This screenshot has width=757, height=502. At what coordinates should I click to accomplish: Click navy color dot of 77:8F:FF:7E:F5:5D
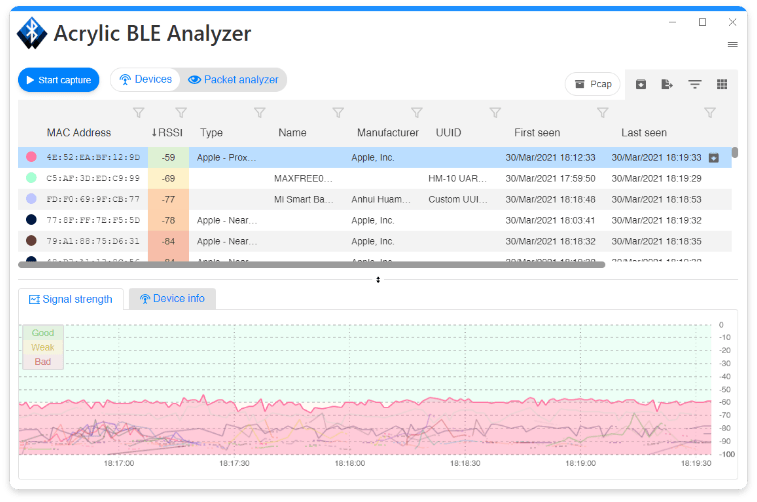[x=31, y=220]
